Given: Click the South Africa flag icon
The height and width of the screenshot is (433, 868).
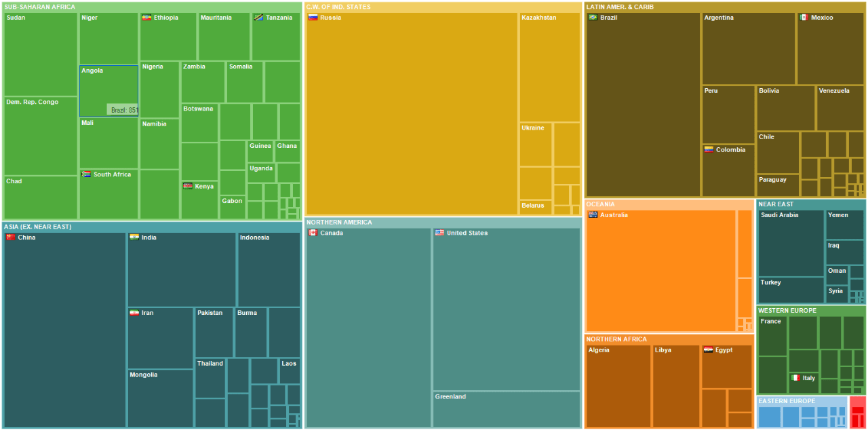Looking at the screenshot, I should click(x=86, y=174).
